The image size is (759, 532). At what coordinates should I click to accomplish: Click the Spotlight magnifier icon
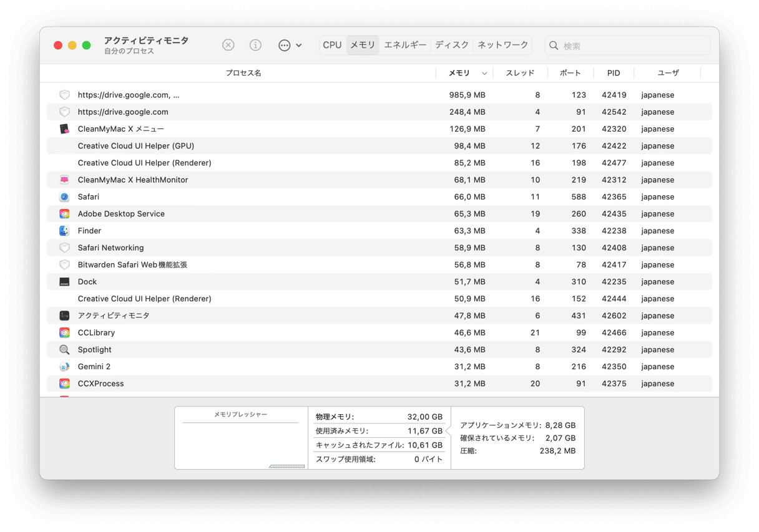point(64,349)
